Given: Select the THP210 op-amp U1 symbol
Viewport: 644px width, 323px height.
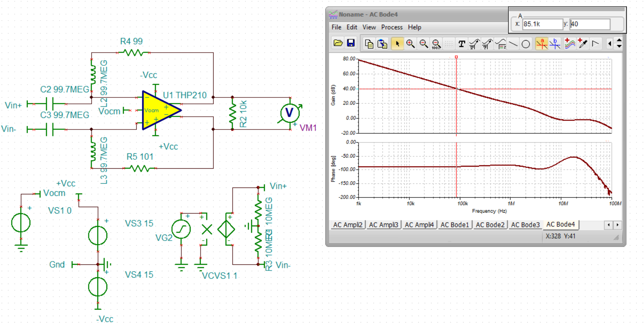Looking at the screenshot, I should 161,110.
